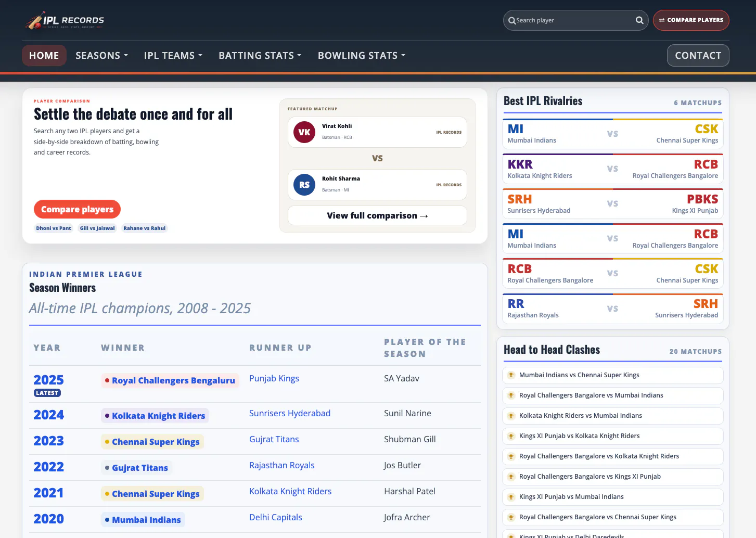Open the 2025 season link

point(48,380)
